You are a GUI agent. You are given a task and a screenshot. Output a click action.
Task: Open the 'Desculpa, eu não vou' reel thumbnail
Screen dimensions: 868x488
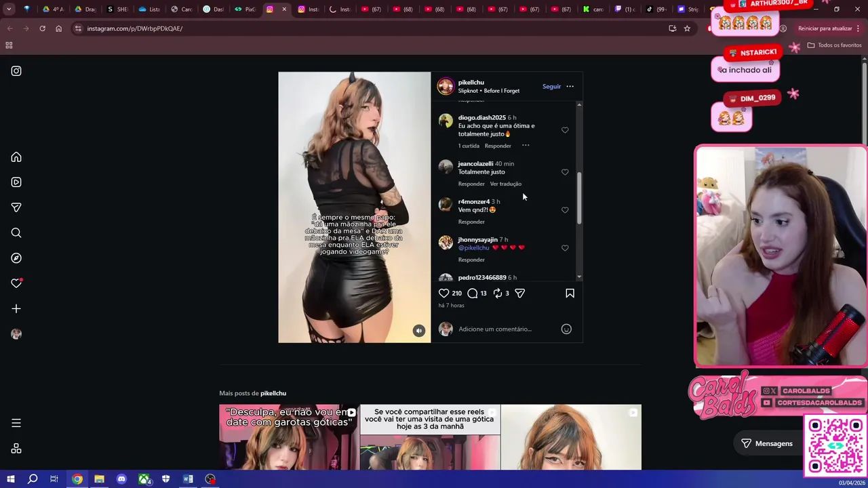pyautogui.click(x=289, y=437)
